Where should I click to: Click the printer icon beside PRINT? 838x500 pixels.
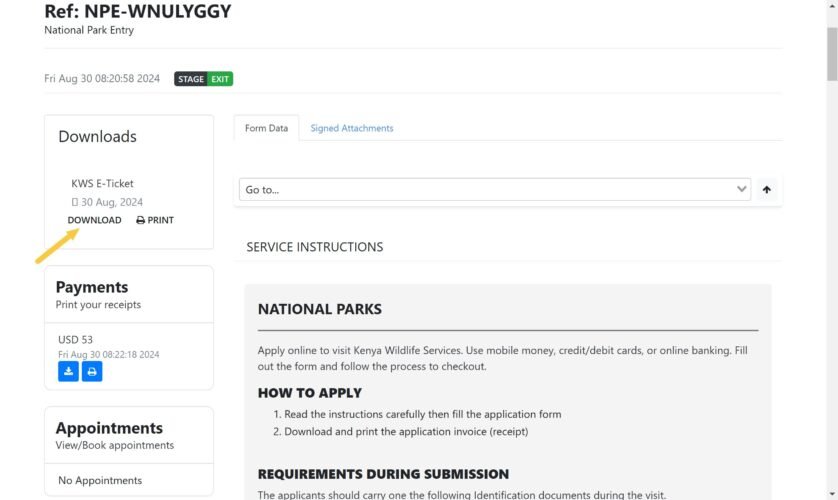(141, 220)
